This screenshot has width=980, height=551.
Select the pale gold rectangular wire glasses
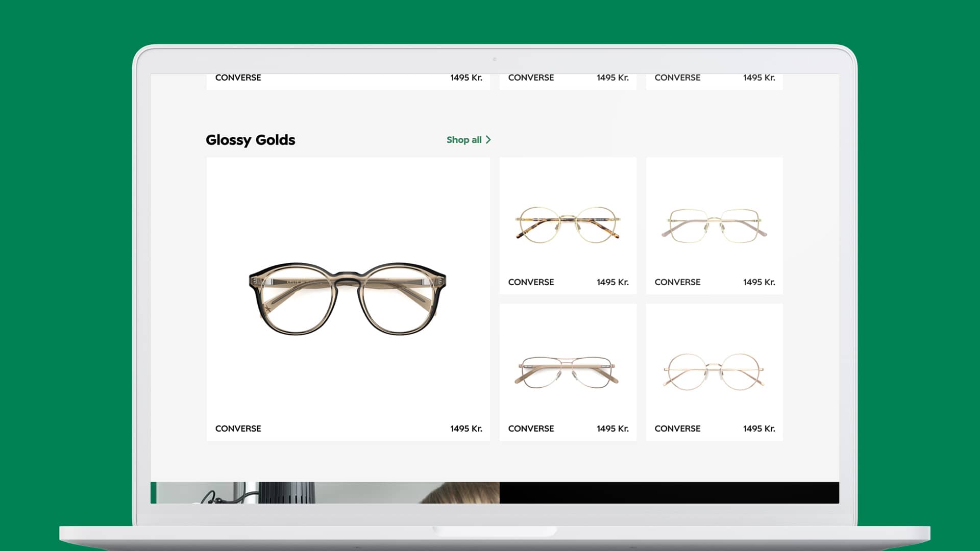pos(714,225)
